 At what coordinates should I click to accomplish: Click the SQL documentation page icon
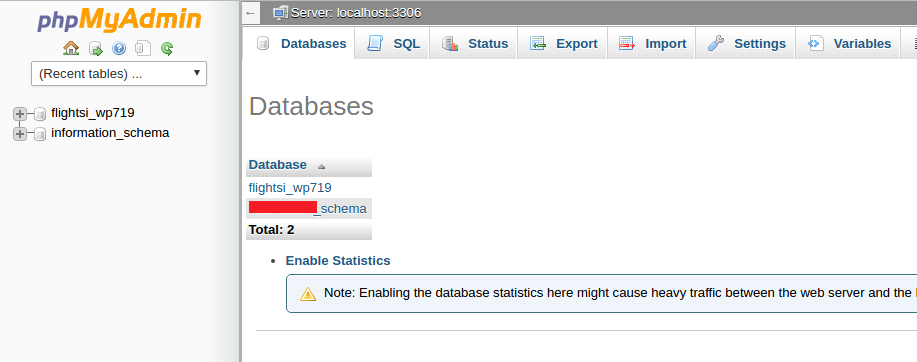pyautogui.click(x=143, y=49)
